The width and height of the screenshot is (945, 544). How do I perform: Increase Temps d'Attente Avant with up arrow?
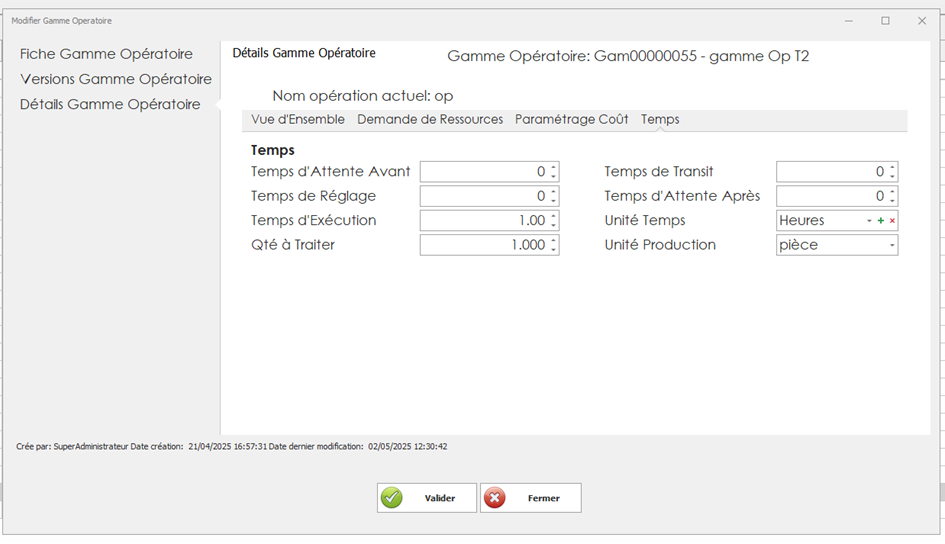point(554,168)
